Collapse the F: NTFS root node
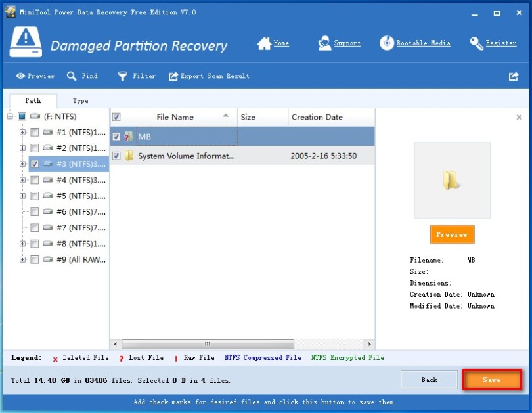Screen dimensions: 532x413 click(x=10, y=116)
